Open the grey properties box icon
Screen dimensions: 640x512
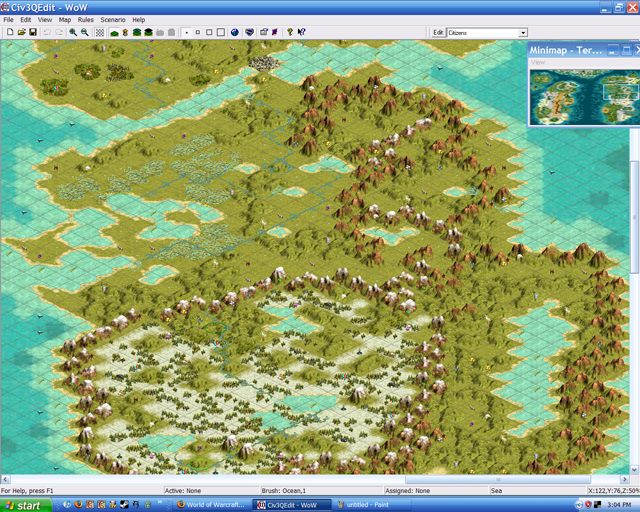[x=264, y=32]
